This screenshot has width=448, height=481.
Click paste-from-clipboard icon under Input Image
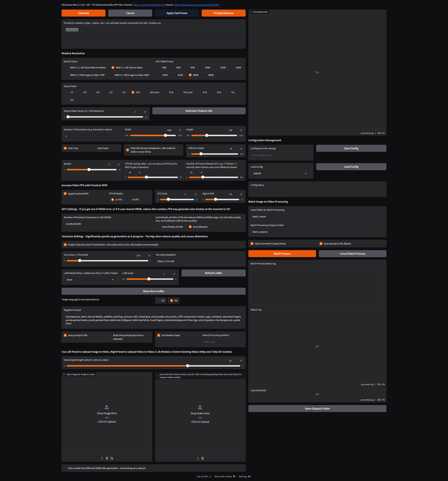point(112,458)
